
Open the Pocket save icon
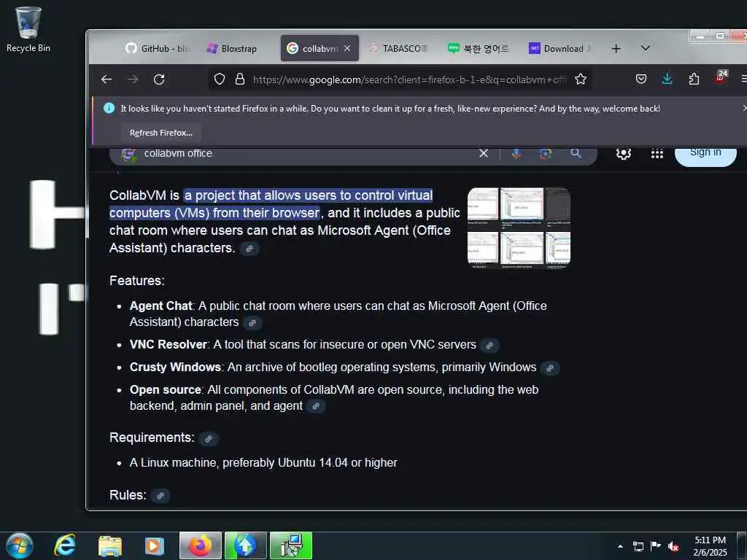pos(641,79)
